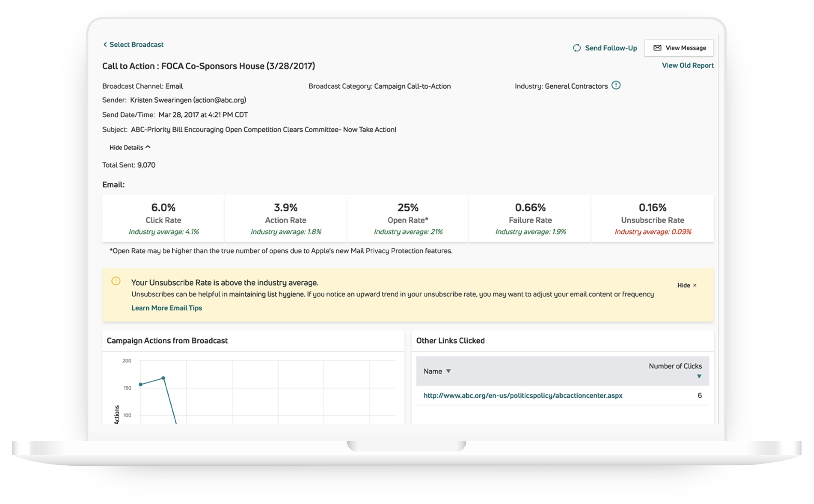Screen dimensions: 814x504
Task: Click the Send Follow-Up refresh icon
Action: [x=577, y=48]
